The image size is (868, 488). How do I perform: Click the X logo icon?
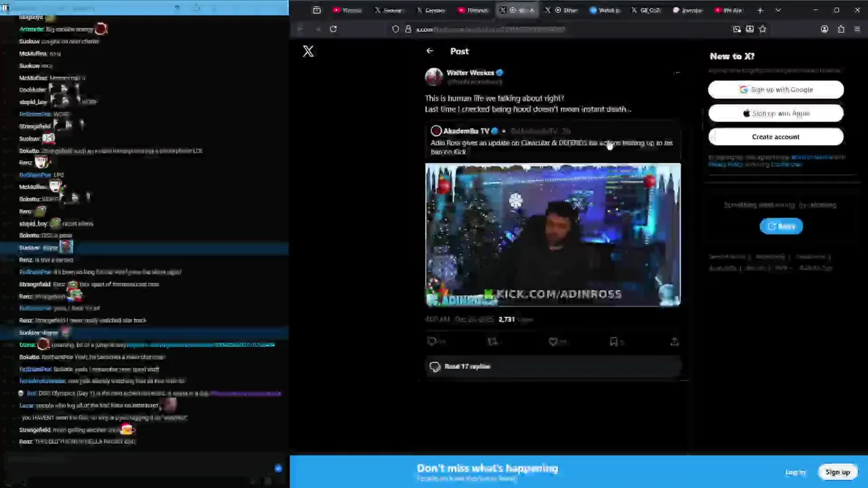coord(308,52)
